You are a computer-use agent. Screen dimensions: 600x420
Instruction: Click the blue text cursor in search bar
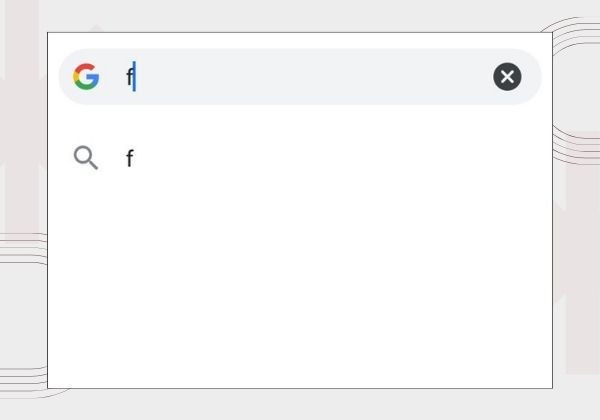coord(134,77)
